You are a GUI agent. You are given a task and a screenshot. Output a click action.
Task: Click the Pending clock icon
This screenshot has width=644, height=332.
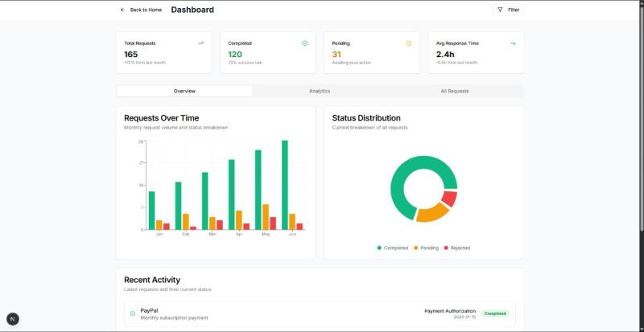click(x=408, y=43)
